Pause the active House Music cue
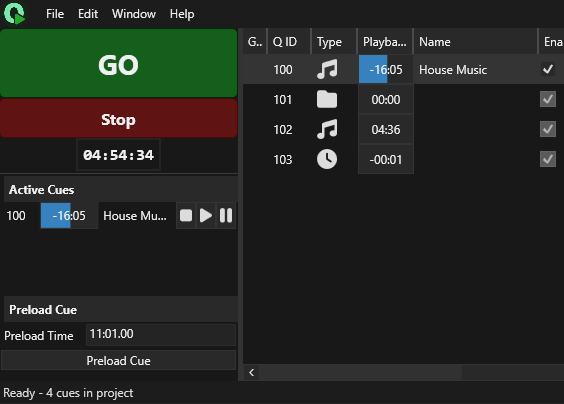This screenshot has height=404, width=564. tap(226, 215)
